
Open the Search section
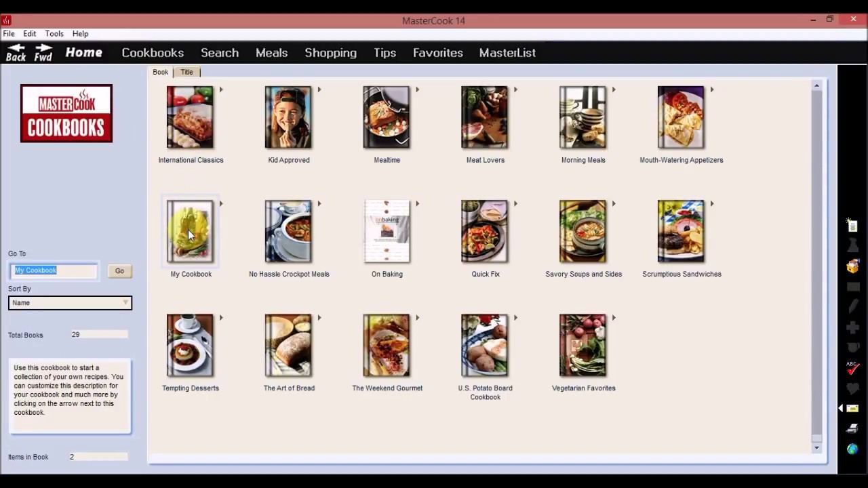220,52
